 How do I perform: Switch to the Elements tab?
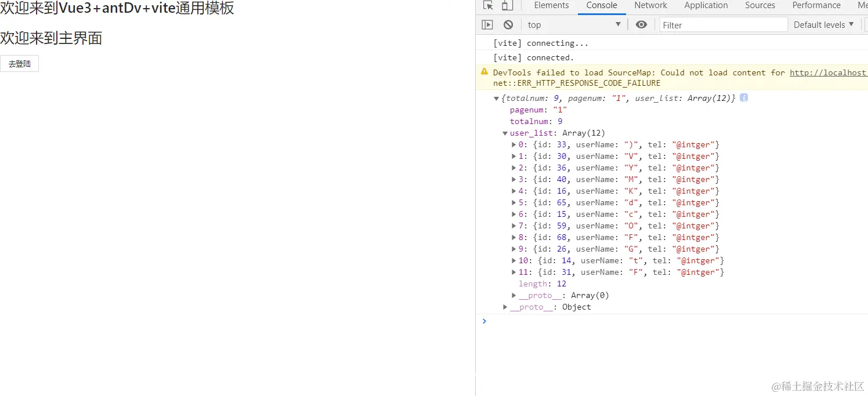551,5
